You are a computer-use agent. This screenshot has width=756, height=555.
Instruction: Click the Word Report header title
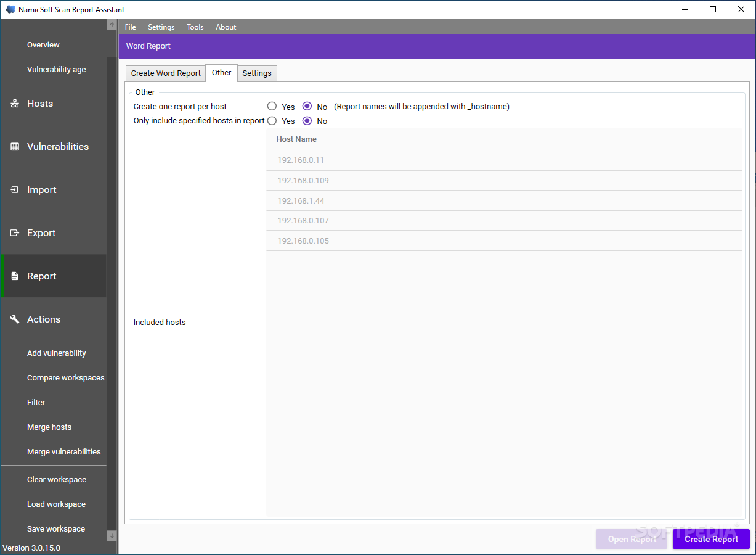(148, 46)
